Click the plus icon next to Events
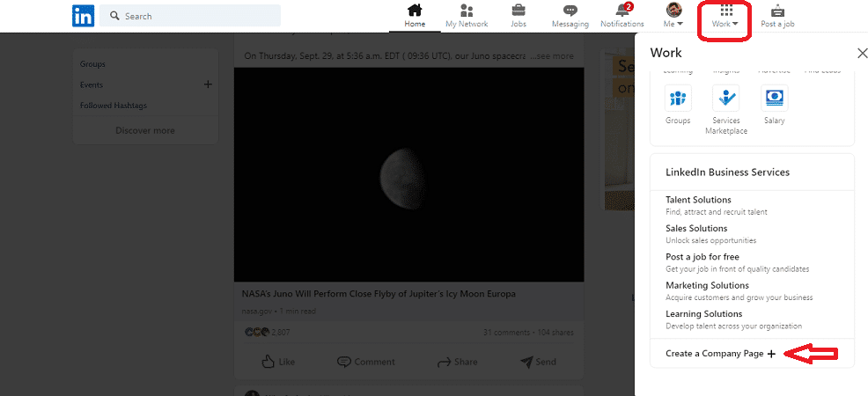The image size is (868, 396). (208, 84)
